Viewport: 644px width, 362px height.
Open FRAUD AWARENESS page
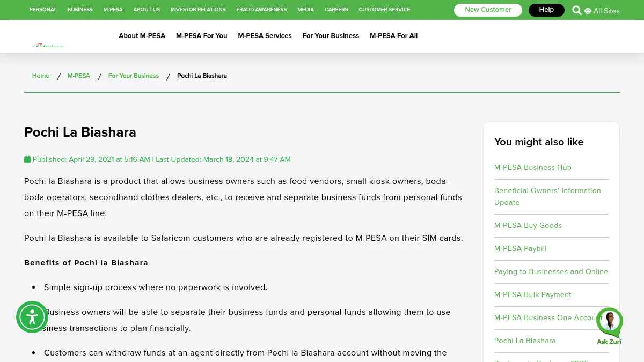pos(261,10)
